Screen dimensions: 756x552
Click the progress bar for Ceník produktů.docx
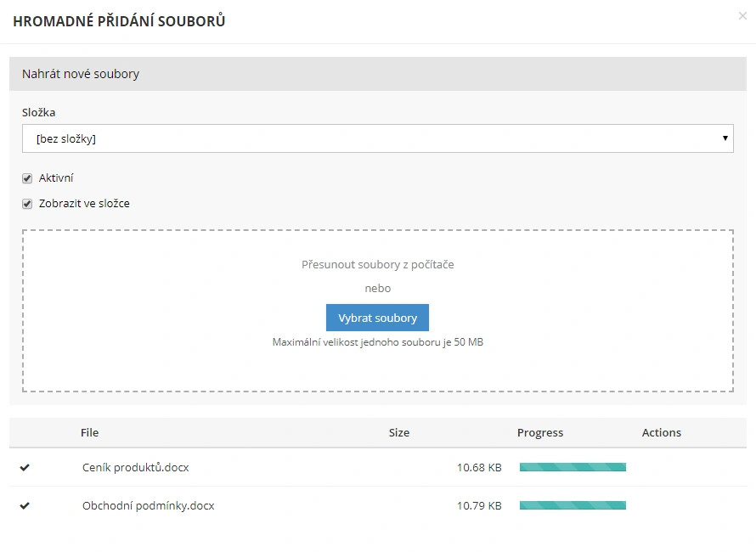click(x=573, y=467)
